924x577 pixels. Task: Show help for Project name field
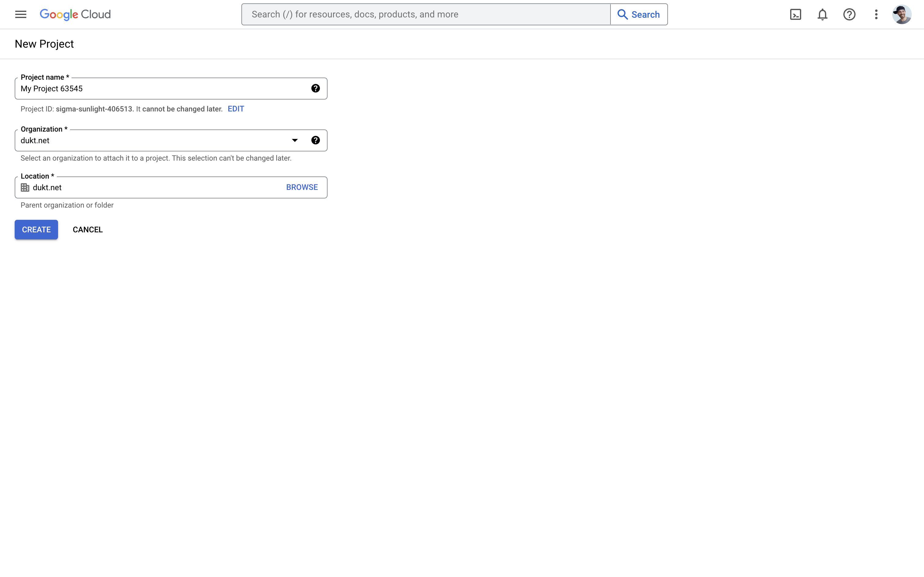click(x=315, y=89)
